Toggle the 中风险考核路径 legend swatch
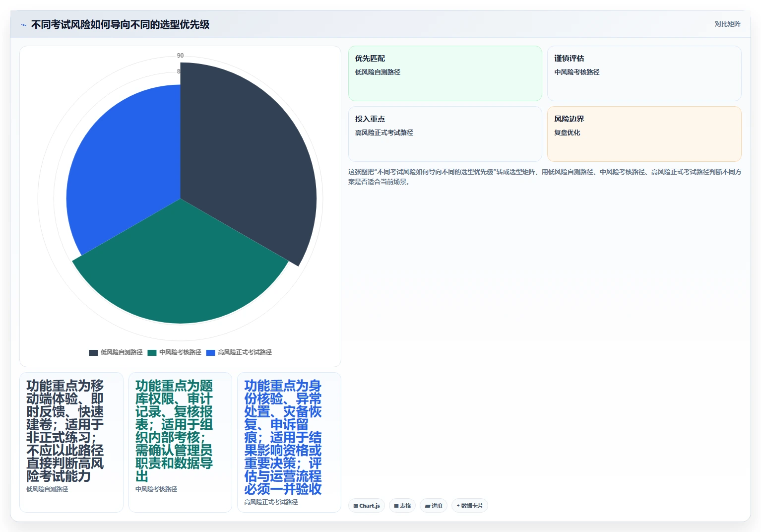The image size is (761, 532). (152, 352)
